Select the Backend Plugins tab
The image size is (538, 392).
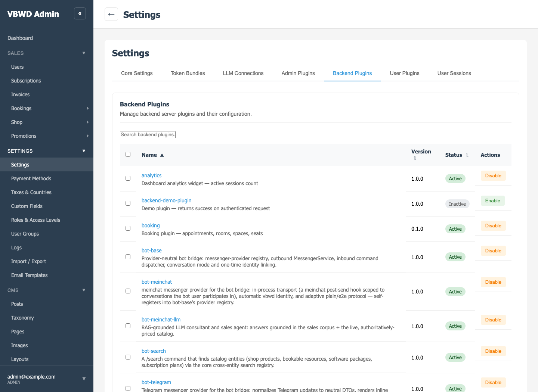[352, 73]
